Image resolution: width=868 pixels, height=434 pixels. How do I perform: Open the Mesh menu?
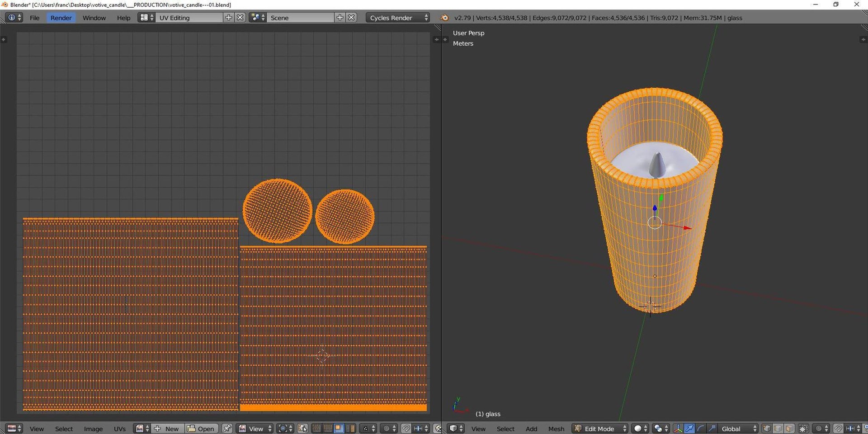(x=556, y=429)
